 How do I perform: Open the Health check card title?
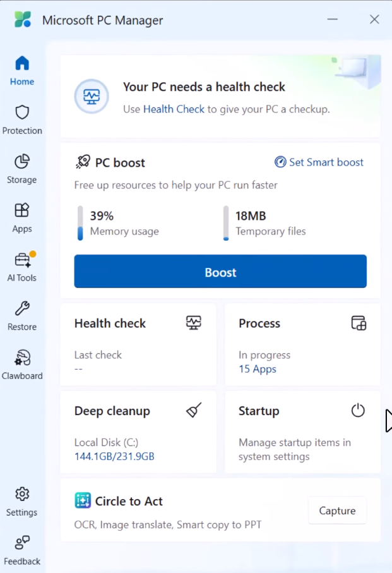[110, 323]
